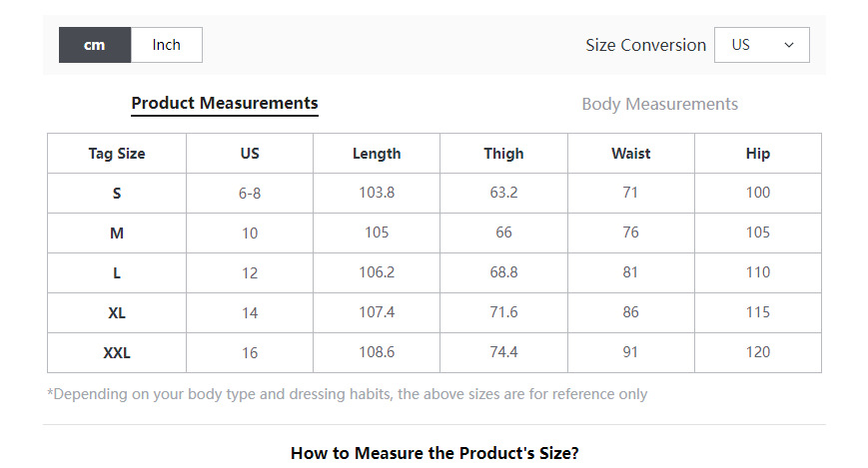
Task: Select the XL tag size row label
Action: pos(117,313)
